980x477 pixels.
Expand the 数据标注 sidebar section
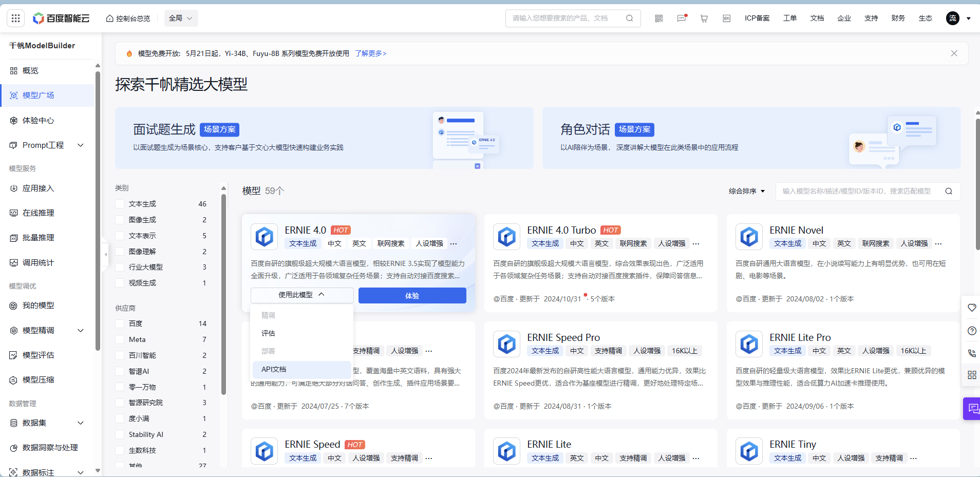tap(81, 472)
